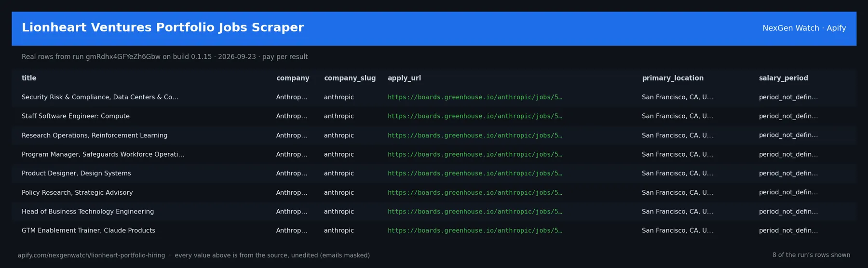
Task: Select title Head of Business Technology Engineering
Action: [88, 212]
